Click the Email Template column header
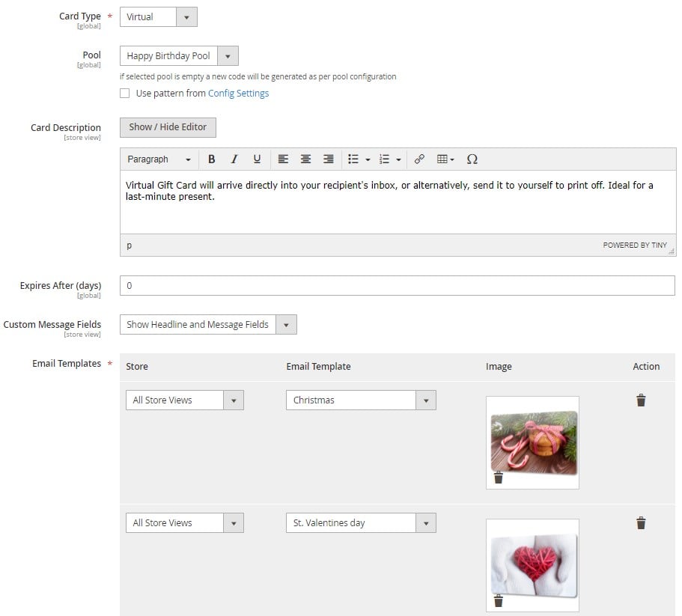This screenshot has height=616, width=682. click(318, 367)
